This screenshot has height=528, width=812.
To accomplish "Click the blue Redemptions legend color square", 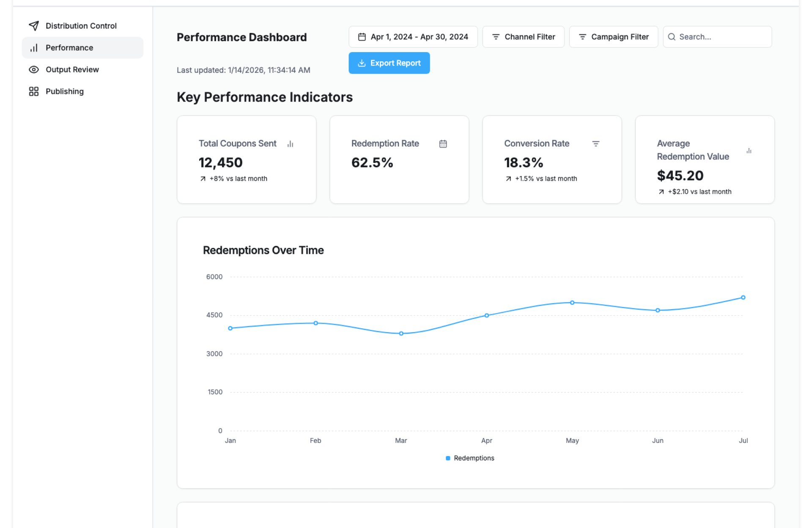I will pyautogui.click(x=448, y=458).
